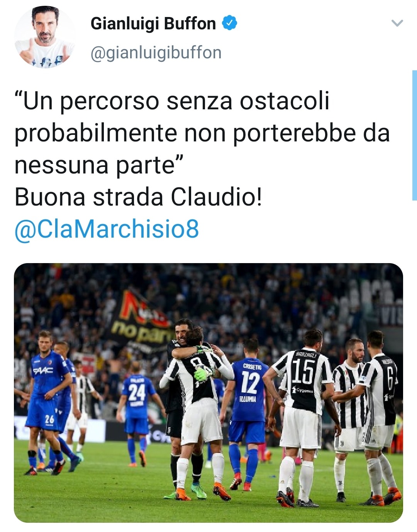Open the Gianluigi Buffon display name
417x532 pixels.
click(x=153, y=24)
